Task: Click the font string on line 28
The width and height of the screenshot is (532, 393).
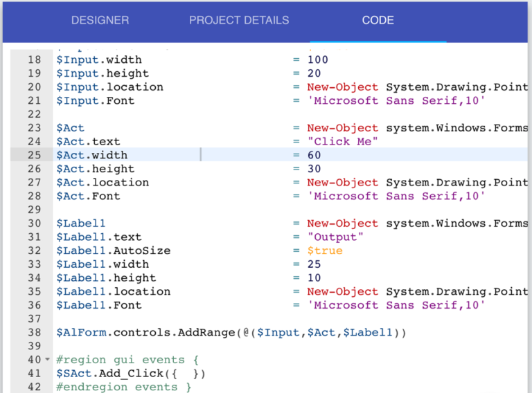Action: pos(396,196)
